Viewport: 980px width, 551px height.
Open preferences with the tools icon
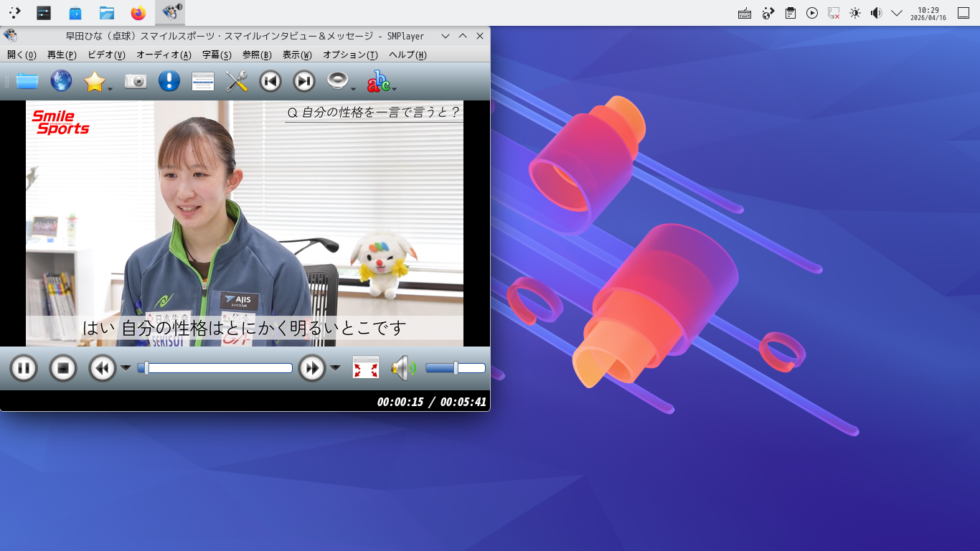click(237, 81)
